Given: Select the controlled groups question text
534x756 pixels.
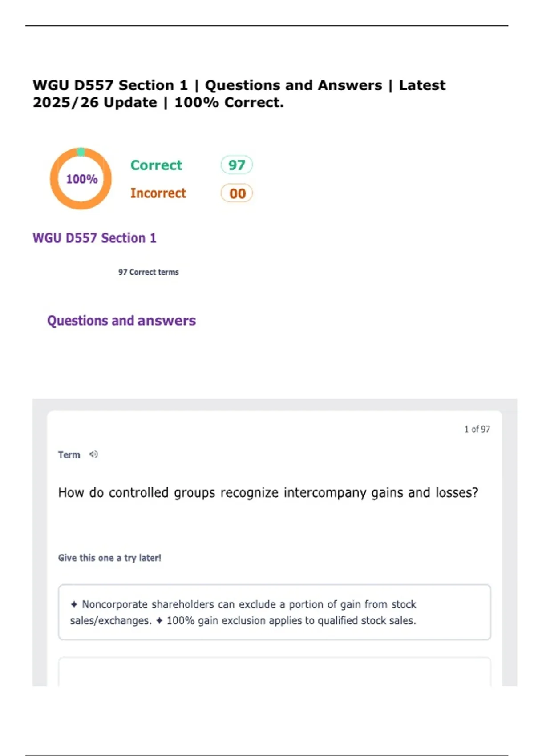Looking at the screenshot, I should [x=268, y=493].
